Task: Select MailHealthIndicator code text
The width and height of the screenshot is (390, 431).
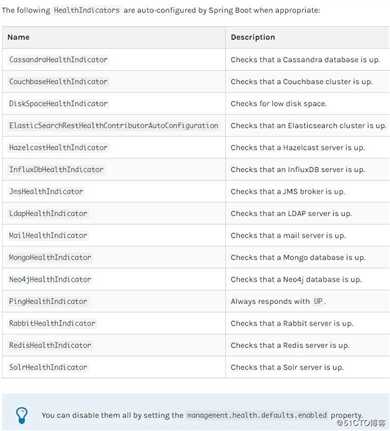Action: click(48, 236)
